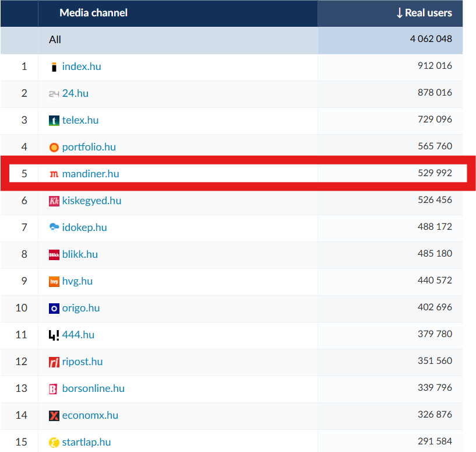Image resolution: width=476 pixels, height=452 pixels.
Task: Open the portfolio.hu link
Action: (x=89, y=147)
